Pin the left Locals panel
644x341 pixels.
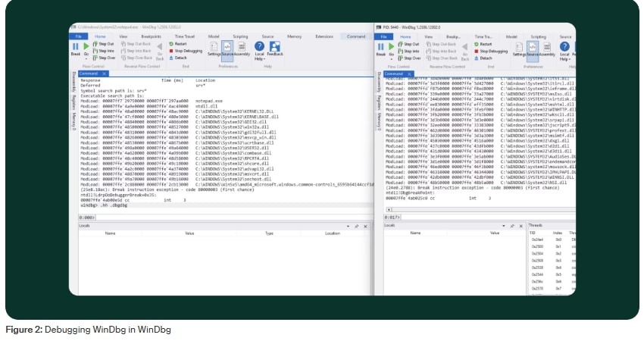tap(355, 226)
